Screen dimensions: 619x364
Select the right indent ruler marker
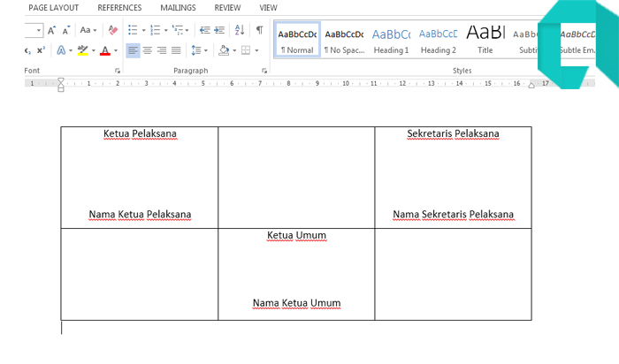[531, 85]
